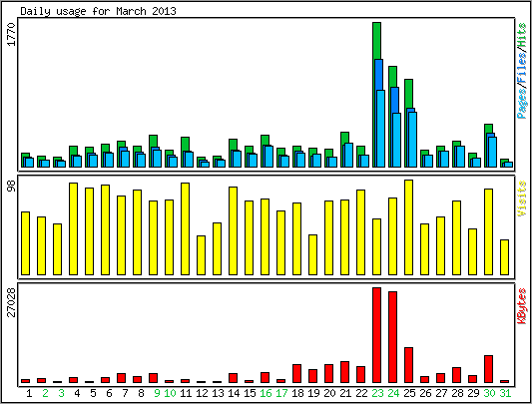Click the day 30 label on the axis

pos(489,393)
